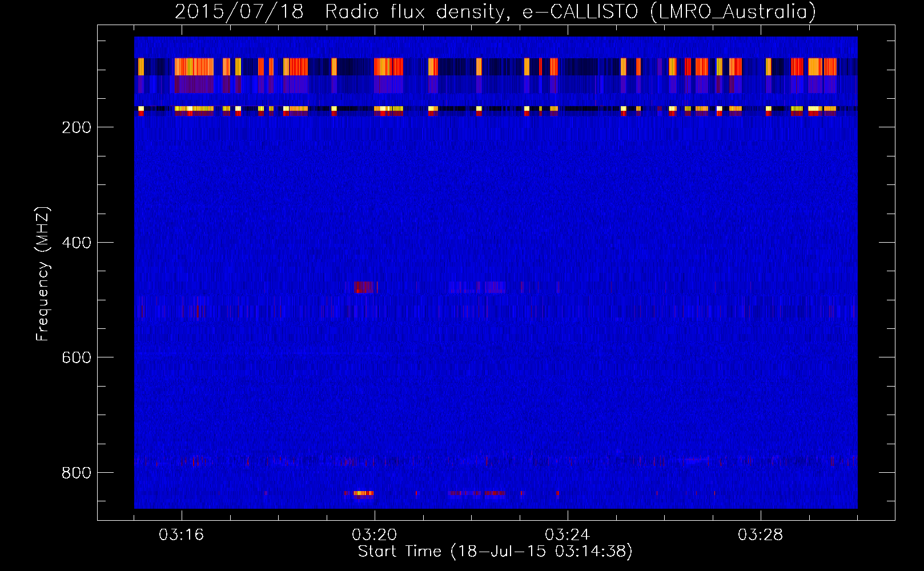This screenshot has width=924, height=571.
Task: Click the 03:20 time tick label
Action: point(375,535)
